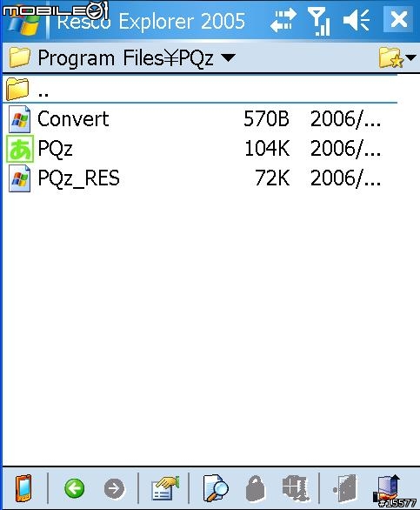The height and width of the screenshot is (510, 420).
Task: Click the padlock encrypt icon
Action: pyautogui.click(x=256, y=488)
